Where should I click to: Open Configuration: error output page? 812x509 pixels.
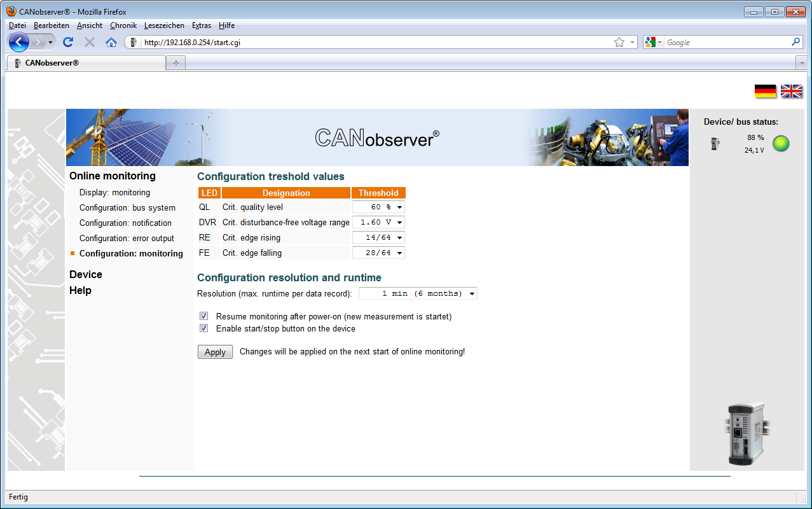coord(127,238)
